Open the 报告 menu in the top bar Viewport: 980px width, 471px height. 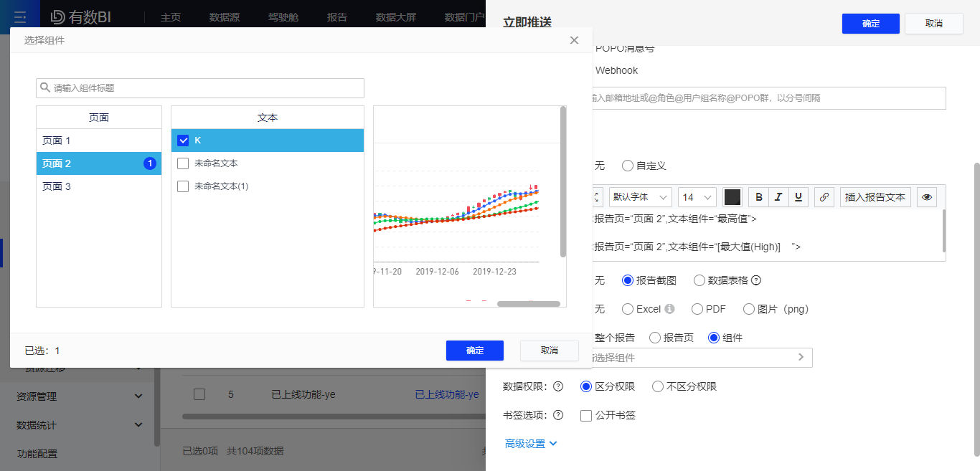(336, 16)
